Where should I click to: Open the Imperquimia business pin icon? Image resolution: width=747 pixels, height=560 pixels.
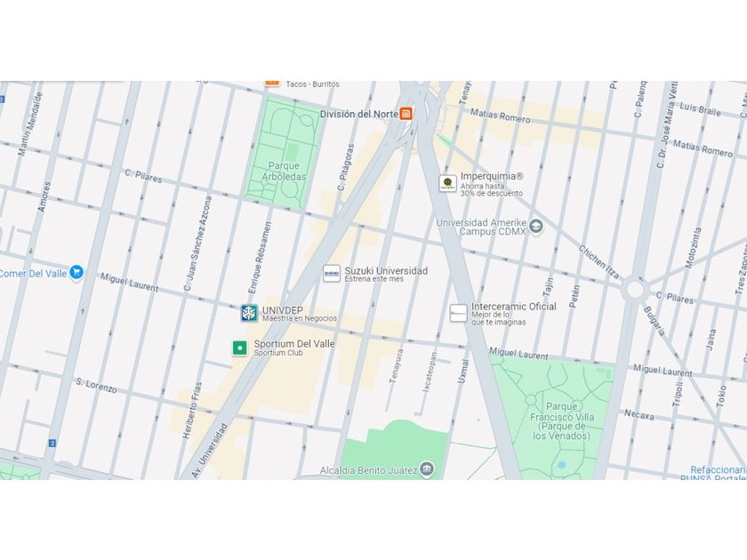[x=447, y=183]
